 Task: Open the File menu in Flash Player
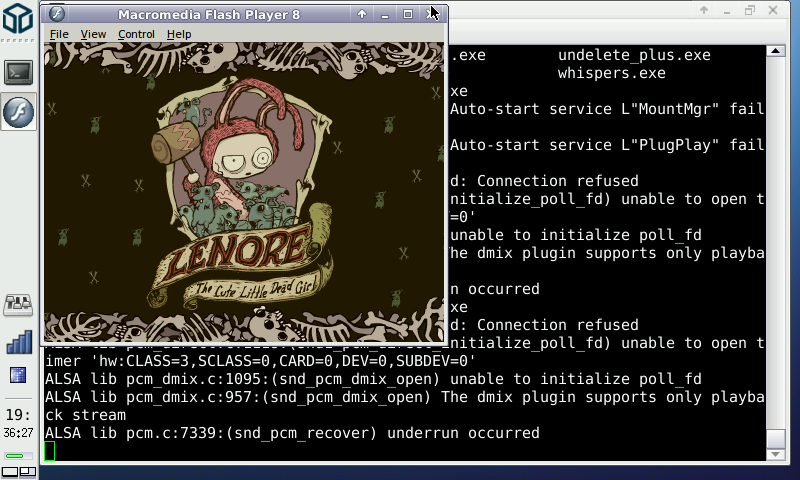pos(59,34)
